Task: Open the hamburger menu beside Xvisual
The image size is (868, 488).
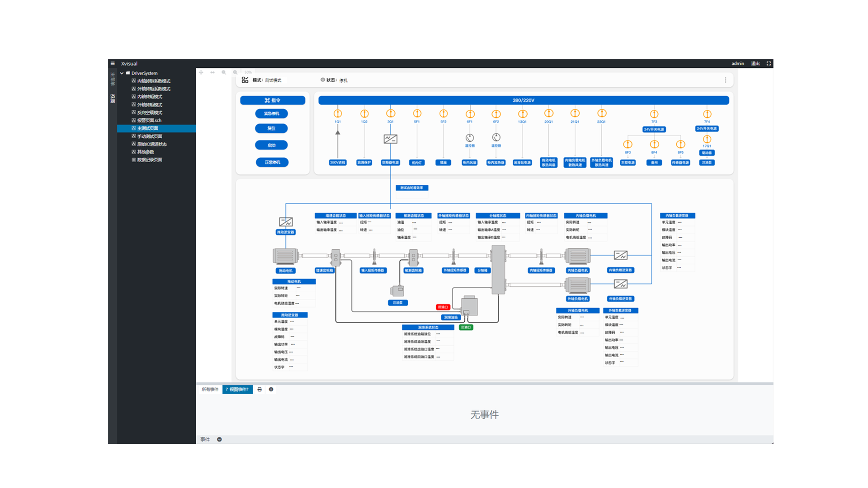Action: [113, 64]
